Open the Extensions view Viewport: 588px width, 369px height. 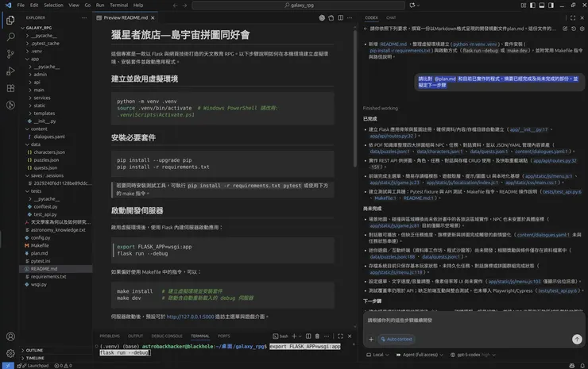(x=10, y=88)
